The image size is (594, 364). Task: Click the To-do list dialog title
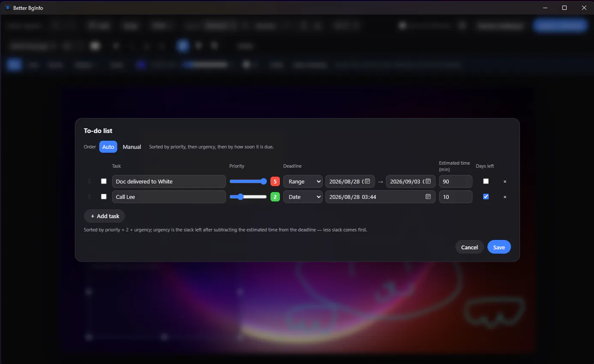(x=98, y=131)
